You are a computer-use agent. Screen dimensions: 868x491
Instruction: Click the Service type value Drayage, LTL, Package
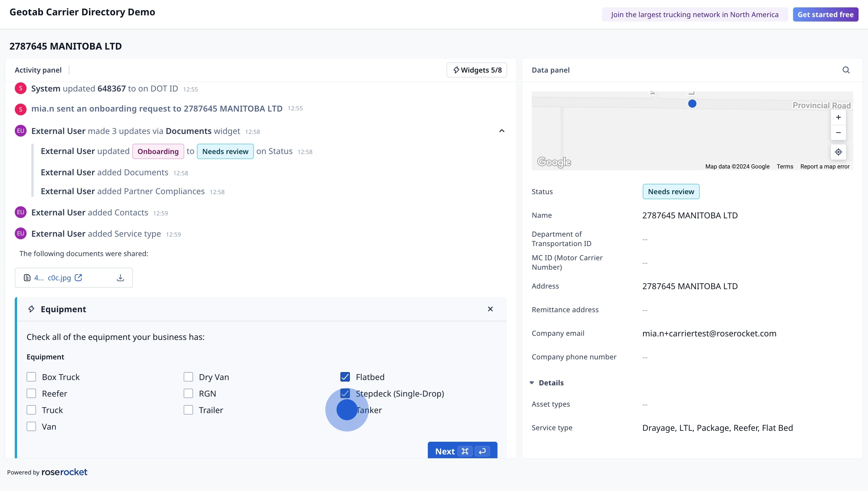(x=717, y=428)
